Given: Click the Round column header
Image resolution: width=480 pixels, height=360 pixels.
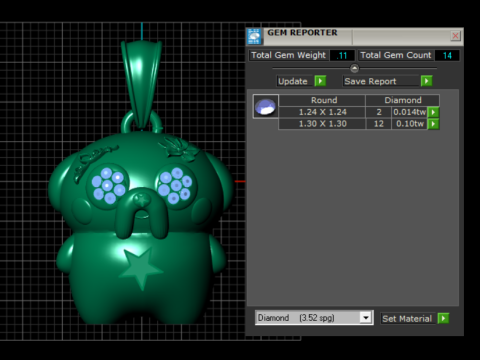Looking at the screenshot, I should click(x=322, y=100).
